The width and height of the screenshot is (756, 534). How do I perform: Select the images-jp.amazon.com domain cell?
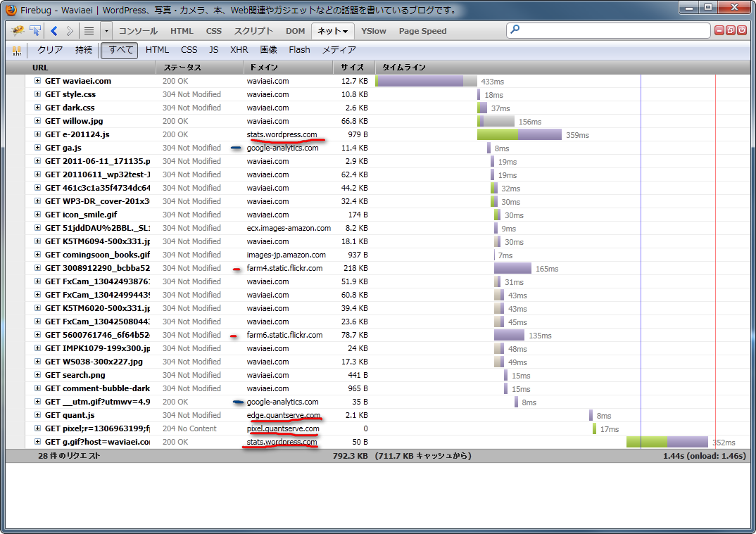point(286,255)
